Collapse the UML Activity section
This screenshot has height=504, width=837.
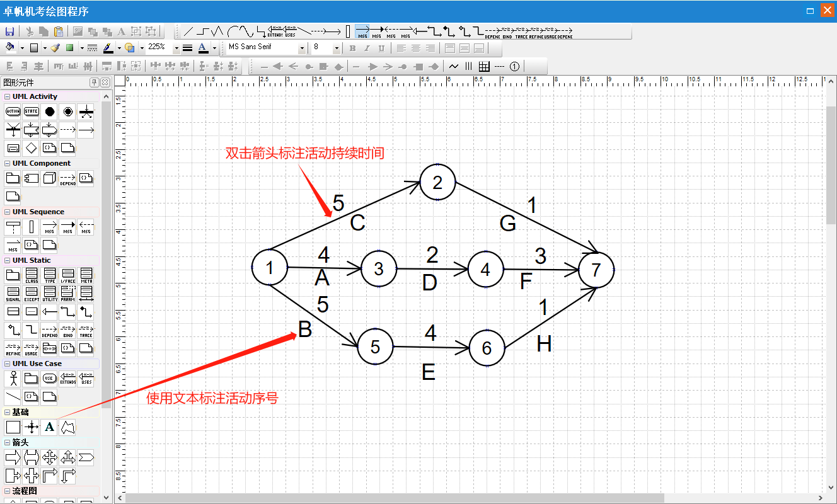(8, 96)
